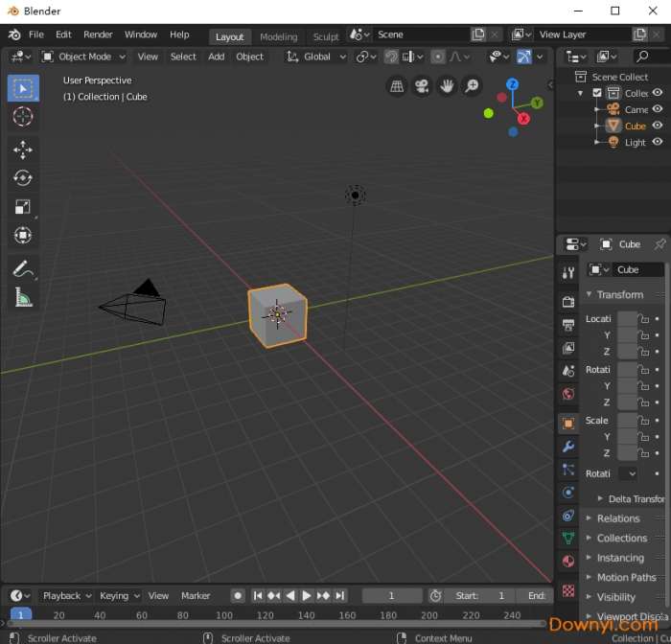Hide the Cube in the outliner
The height and width of the screenshot is (644, 671).
pyautogui.click(x=658, y=126)
